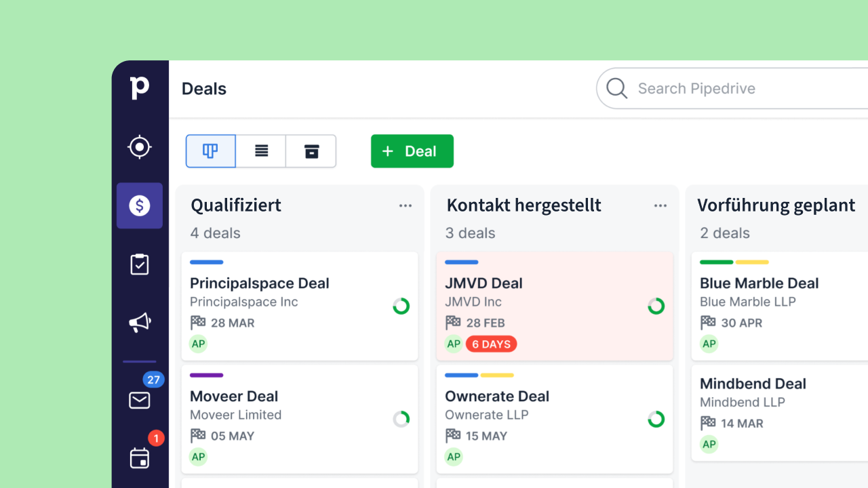
Task: Click the Pipedrive logo in sidebar
Action: click(x=140, y=88)
